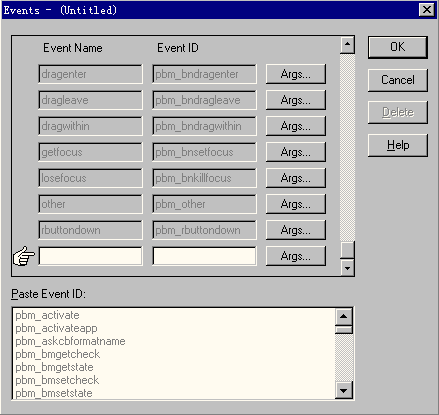Click the OK button

coord(398,47)
